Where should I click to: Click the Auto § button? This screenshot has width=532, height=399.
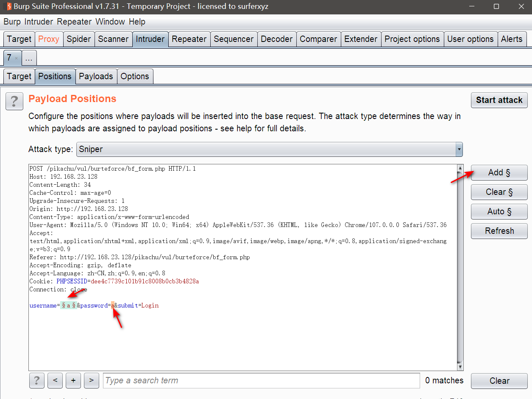[499, 211]
